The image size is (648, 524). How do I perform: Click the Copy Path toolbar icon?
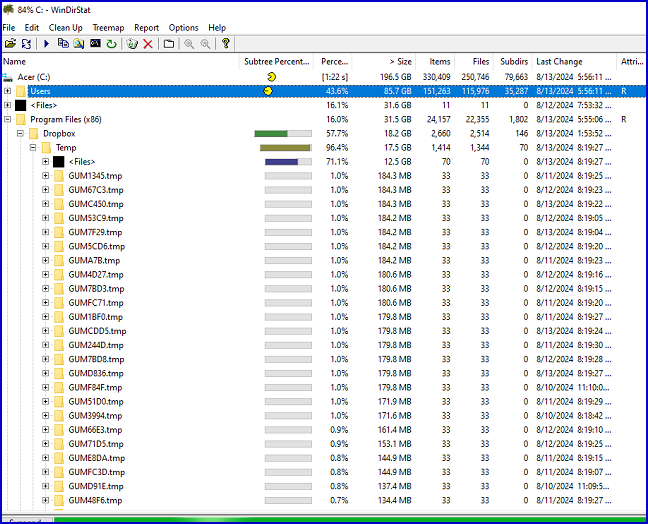62,44
